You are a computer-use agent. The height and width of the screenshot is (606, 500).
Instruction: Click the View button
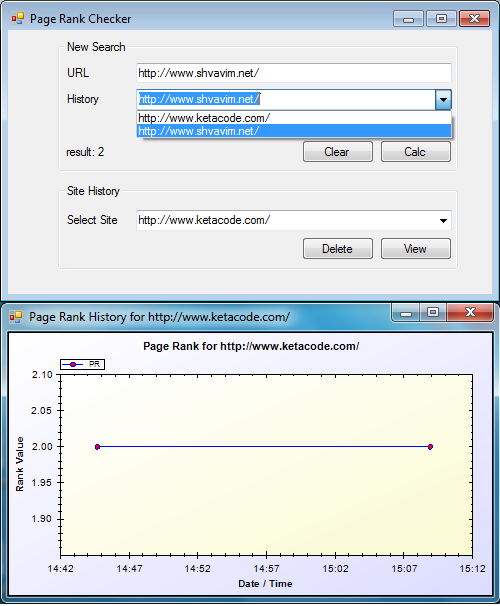pyautogui.click(x=415, y=249)
